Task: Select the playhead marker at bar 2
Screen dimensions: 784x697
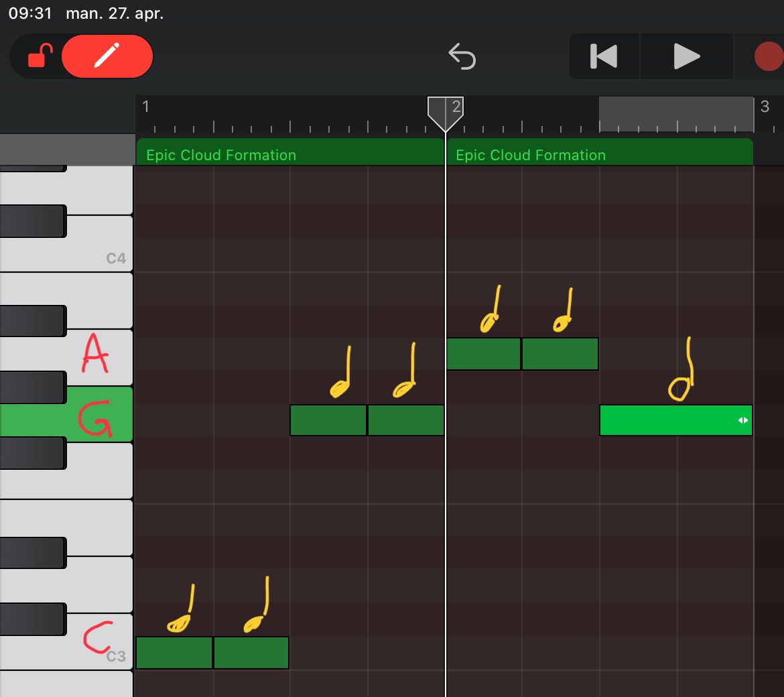Action: click(x=446, y=113)
